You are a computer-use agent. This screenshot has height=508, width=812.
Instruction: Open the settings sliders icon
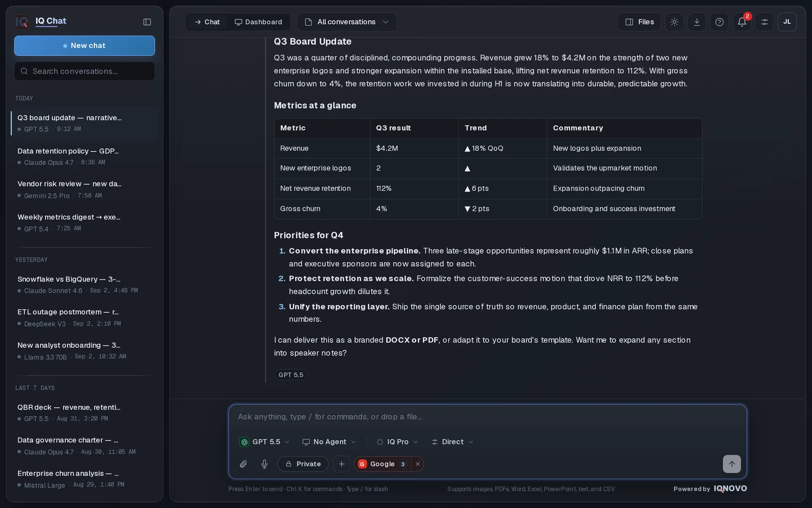point(764,22)
